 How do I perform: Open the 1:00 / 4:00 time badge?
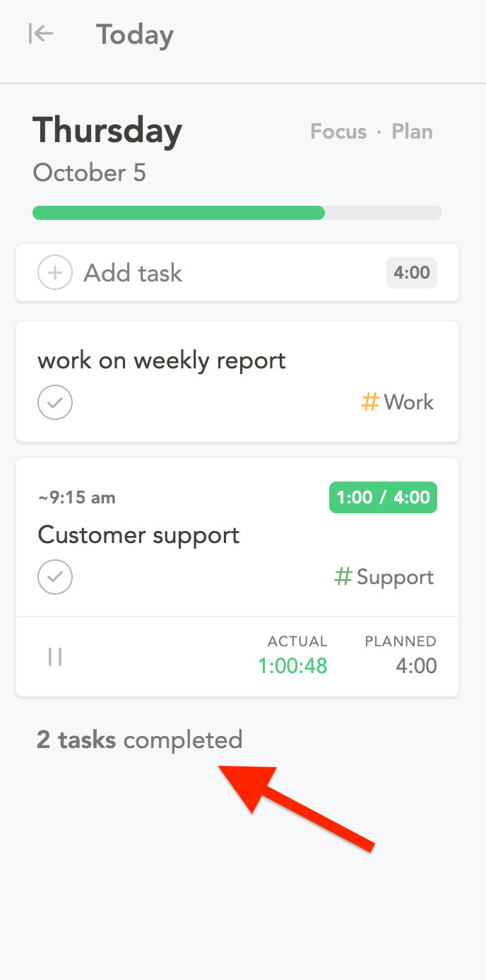pyautogui.click(x=384, y=498)
